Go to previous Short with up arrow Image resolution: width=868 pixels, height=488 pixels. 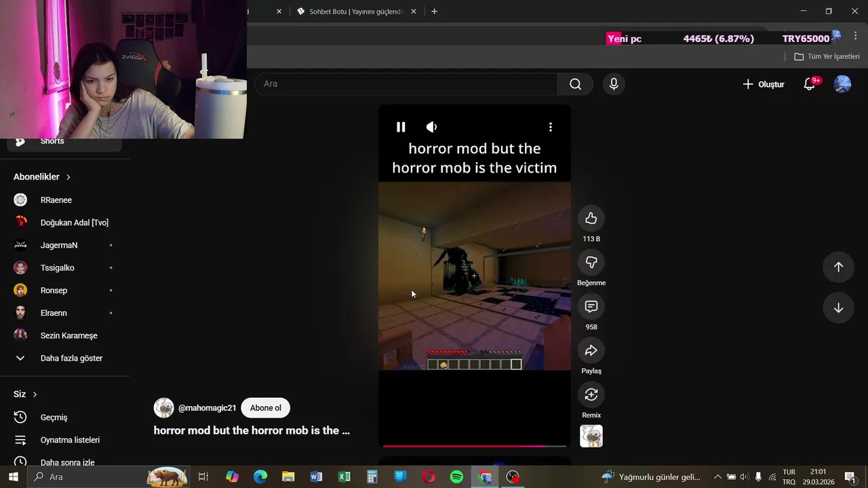click(838, 267)
